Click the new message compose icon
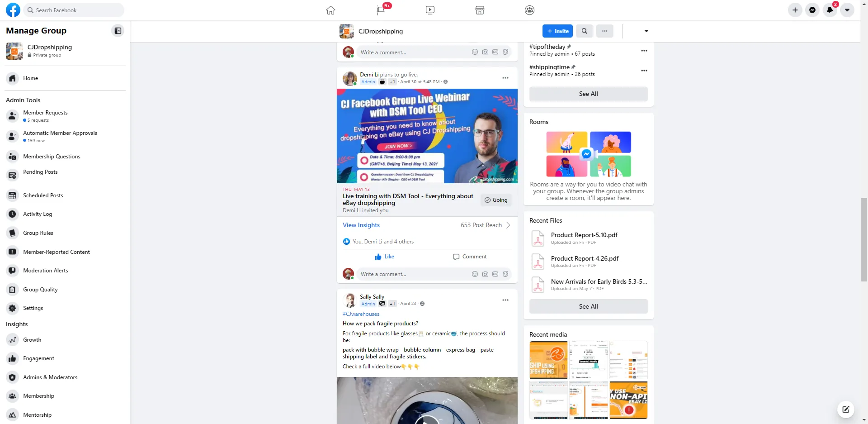 tap(845, 410)
